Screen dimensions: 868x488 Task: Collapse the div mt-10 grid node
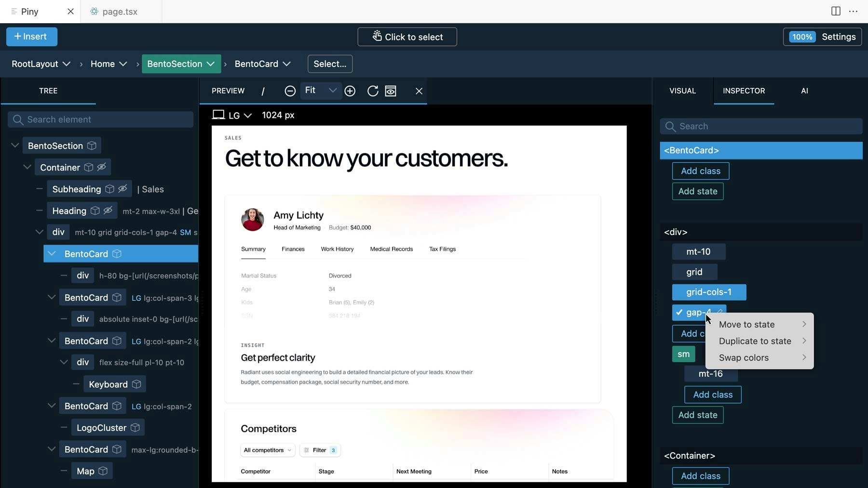pyautogui.click(x=40, y=232)
